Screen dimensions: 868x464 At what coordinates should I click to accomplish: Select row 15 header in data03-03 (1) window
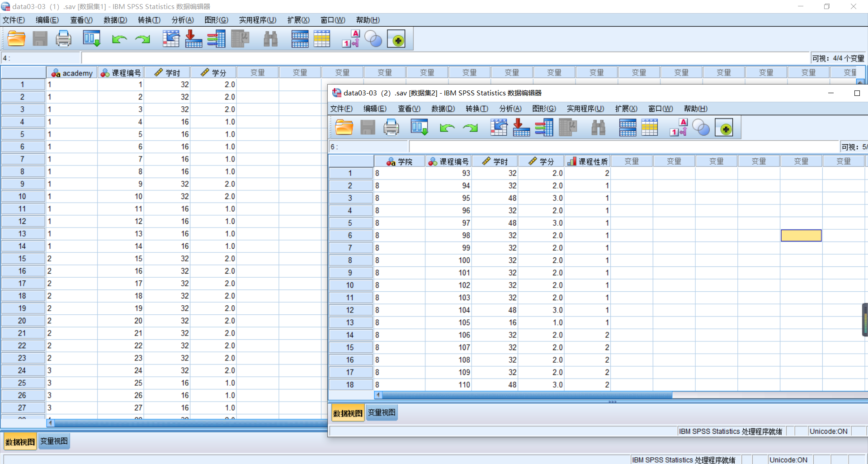(x=22, y=259)
